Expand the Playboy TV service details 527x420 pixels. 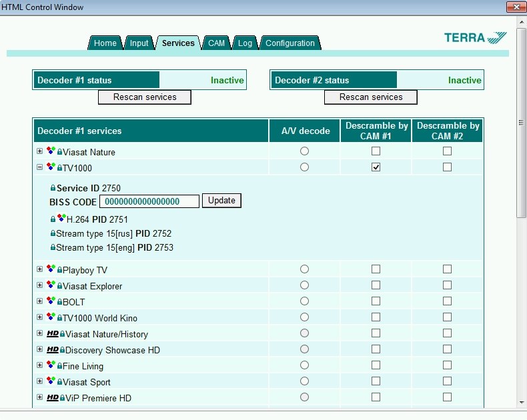click(39, 269)
